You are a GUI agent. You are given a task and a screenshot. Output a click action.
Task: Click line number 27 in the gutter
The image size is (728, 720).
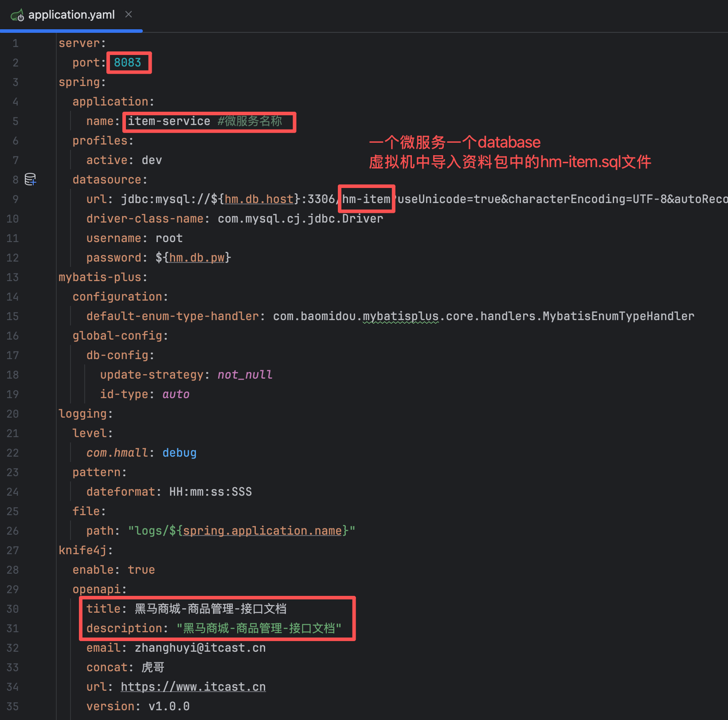pyautogui.click(x=12, y=550)
